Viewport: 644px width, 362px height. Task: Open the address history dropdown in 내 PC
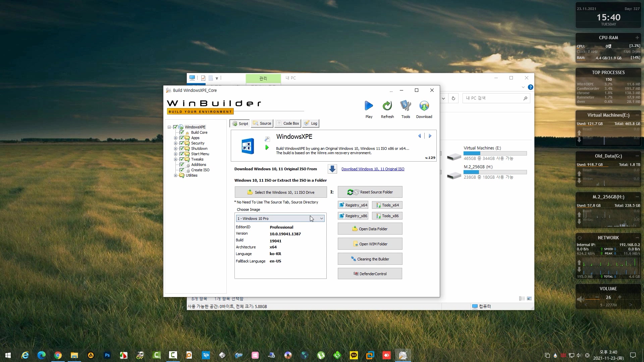443,98
